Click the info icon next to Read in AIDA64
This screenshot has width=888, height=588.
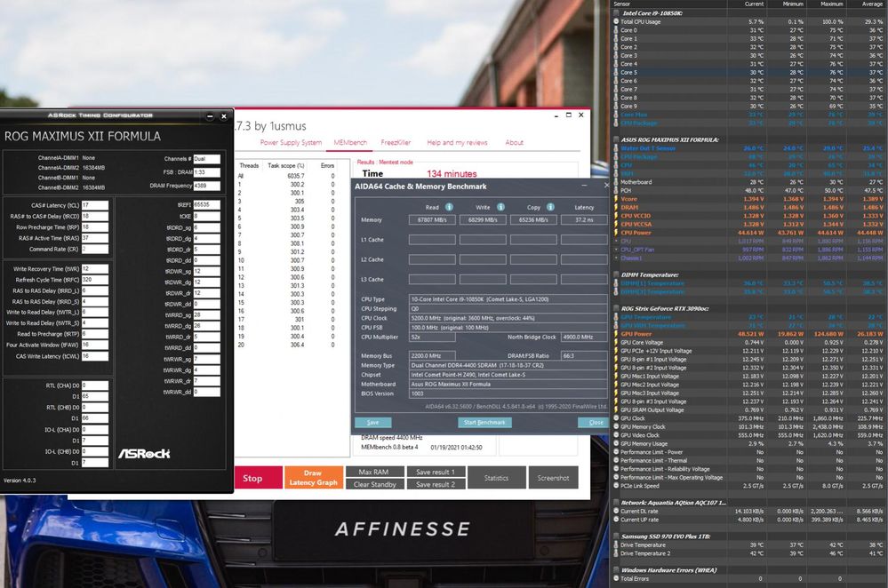tap(449, 207)
